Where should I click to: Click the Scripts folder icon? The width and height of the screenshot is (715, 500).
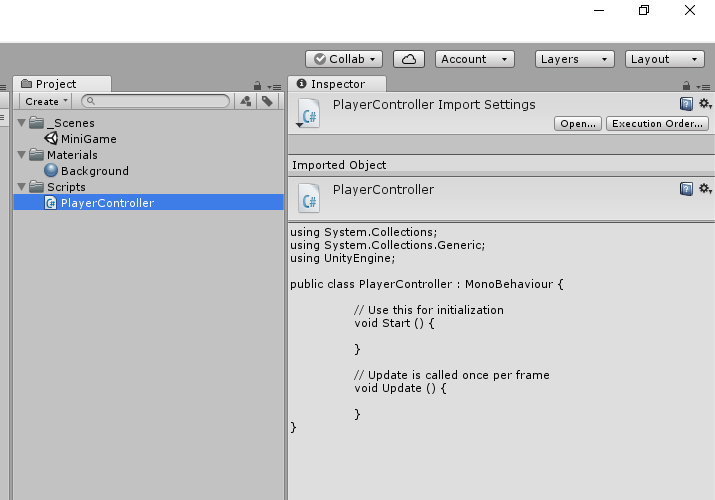click(x=36, y=186)
